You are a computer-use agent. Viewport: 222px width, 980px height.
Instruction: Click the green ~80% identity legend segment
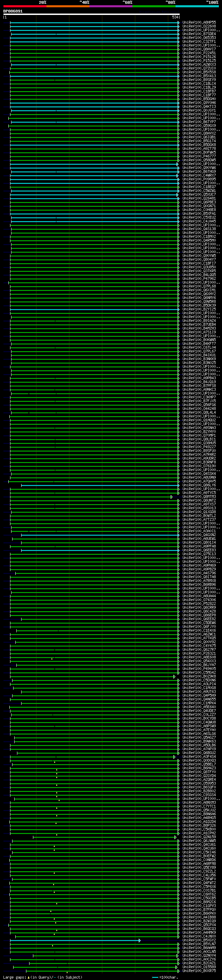(x=154, y=7)
